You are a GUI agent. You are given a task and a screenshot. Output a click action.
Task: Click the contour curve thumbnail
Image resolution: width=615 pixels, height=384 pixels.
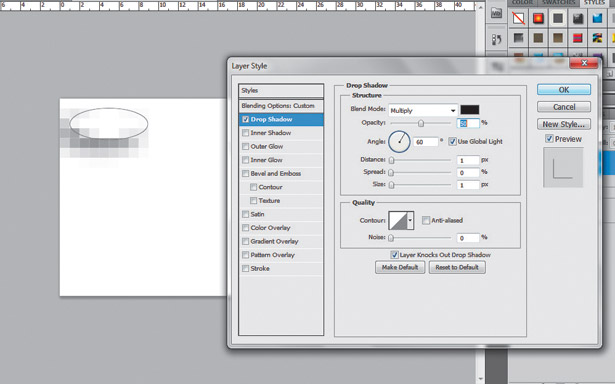point(398,220)
